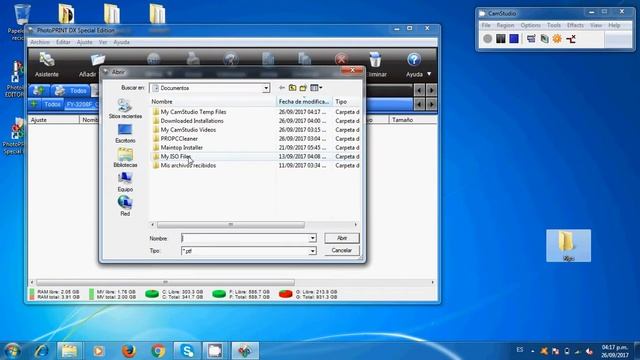Open the Ver menu in PhotoPRINT
The width and height of the screenshot is (640, 360).
coord(103,42)
